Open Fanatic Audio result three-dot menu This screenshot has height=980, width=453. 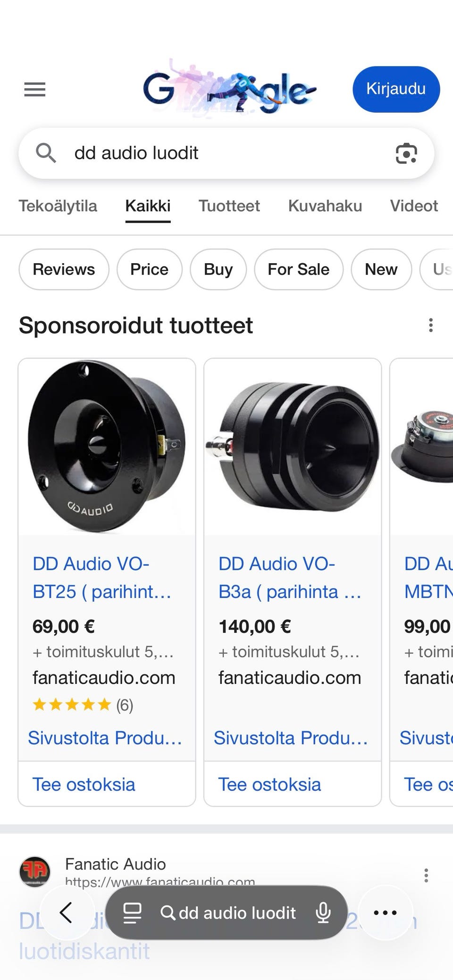click(x=426, y=875)
